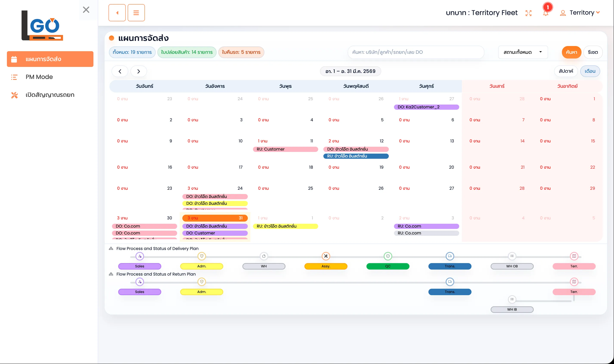This screenshot has width=614, height=364.
Task: Click the ค้นหา search button
Action: point(571,52)
